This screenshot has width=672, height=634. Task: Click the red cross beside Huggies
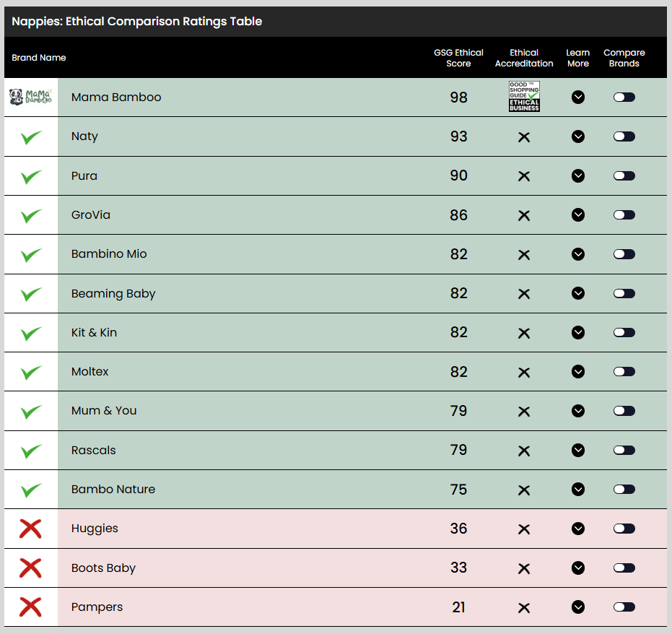[30, 529]
